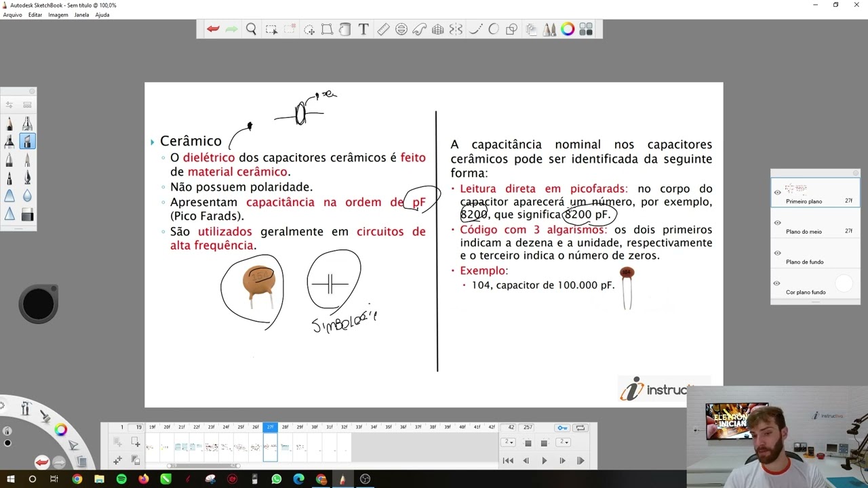Select the Text tool
Image resolution: width=868 pixels, height=488 pixels.
point(363,29)
